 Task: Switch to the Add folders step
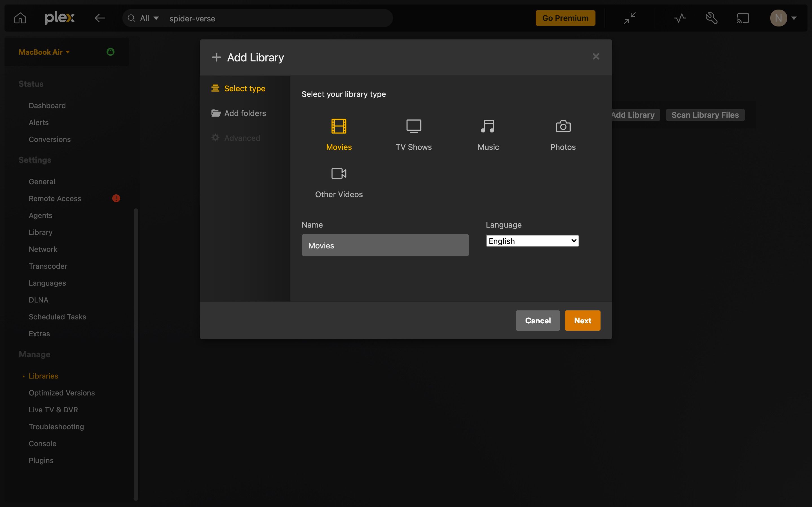245,113
